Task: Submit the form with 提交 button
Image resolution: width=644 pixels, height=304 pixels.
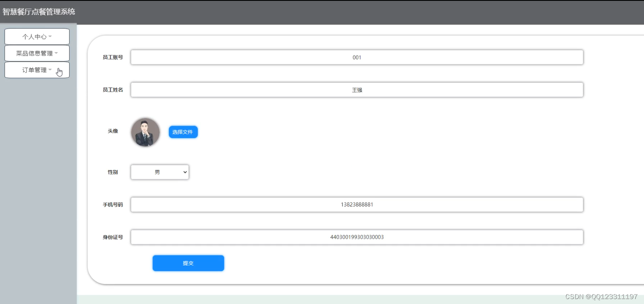Action: [x=188, y=263]
